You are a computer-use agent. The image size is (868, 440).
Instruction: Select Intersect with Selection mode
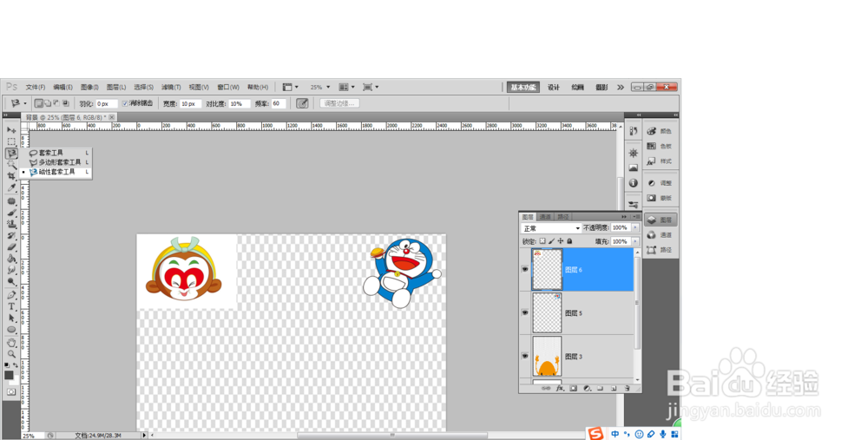(66, 103)
